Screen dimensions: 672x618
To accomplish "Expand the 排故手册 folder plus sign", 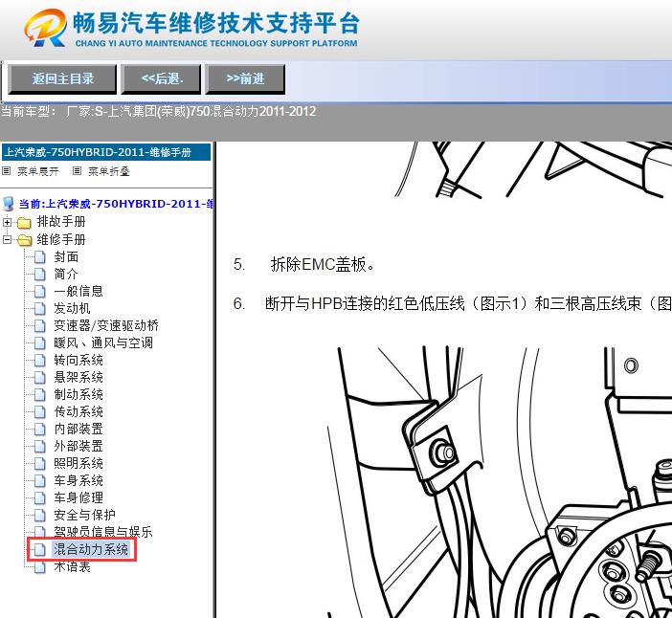I will (7, 222).
